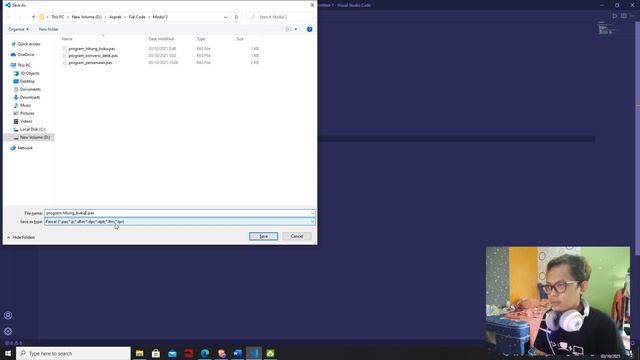This screenshot has height=360, width=640.
Task: Open the VS Code Accounts icon
Action: [x=8, y=316]
